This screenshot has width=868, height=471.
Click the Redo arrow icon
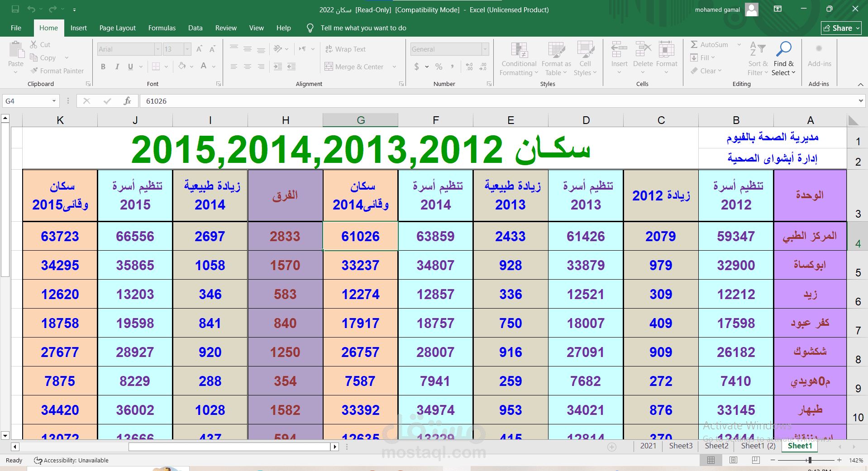[53, 9]
